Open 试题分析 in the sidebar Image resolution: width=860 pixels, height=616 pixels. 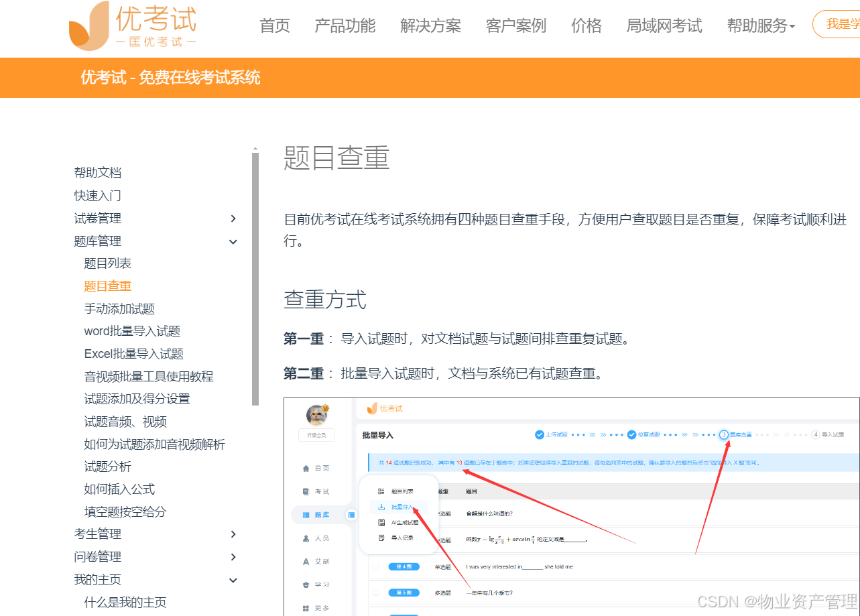(x=108, y=467)
